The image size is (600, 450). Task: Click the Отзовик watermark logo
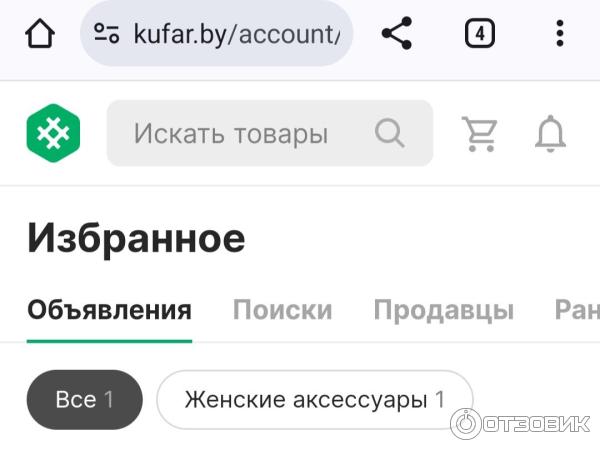pyautogui.click(x=520, y=424)
